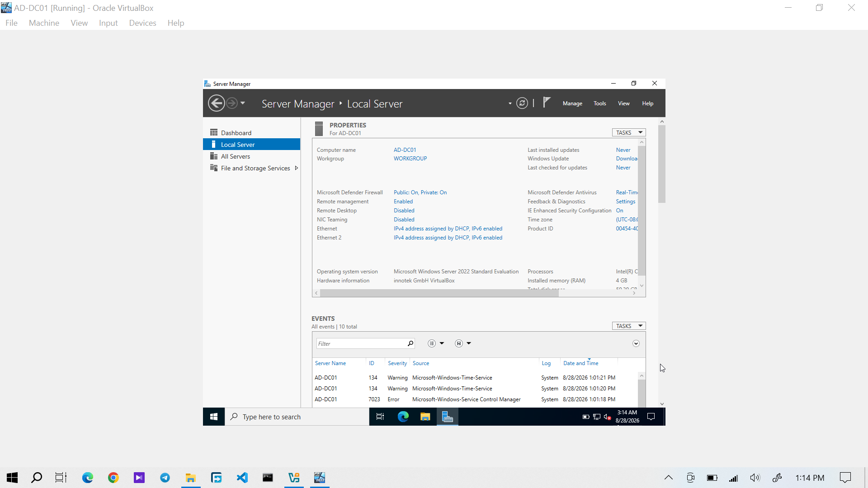Click IE Enhanced Security Configuration On link

(x=619, y=211)
